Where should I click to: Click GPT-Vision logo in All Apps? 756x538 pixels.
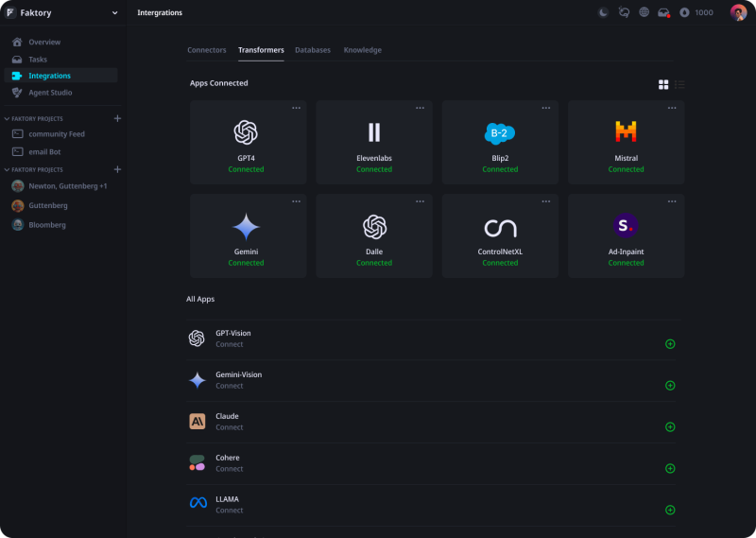197,338
